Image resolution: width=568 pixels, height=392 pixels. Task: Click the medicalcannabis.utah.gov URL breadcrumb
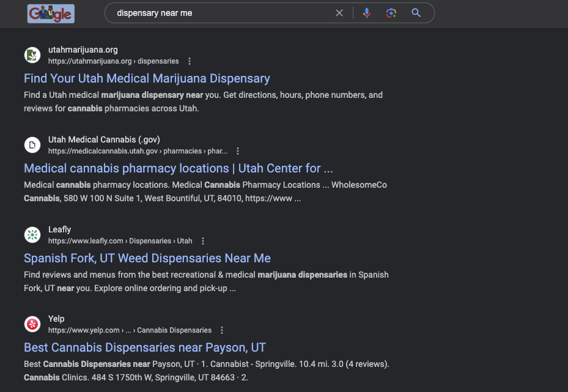pos(138,151)
